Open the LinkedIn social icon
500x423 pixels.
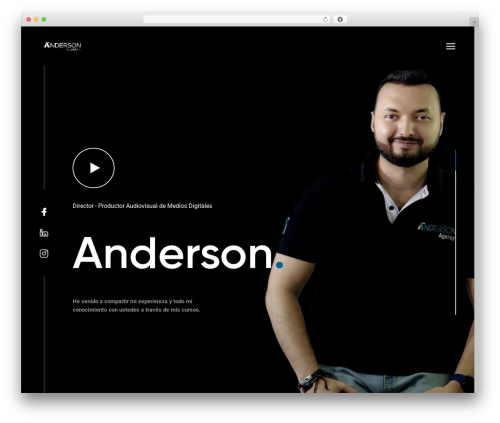(44, 233)
